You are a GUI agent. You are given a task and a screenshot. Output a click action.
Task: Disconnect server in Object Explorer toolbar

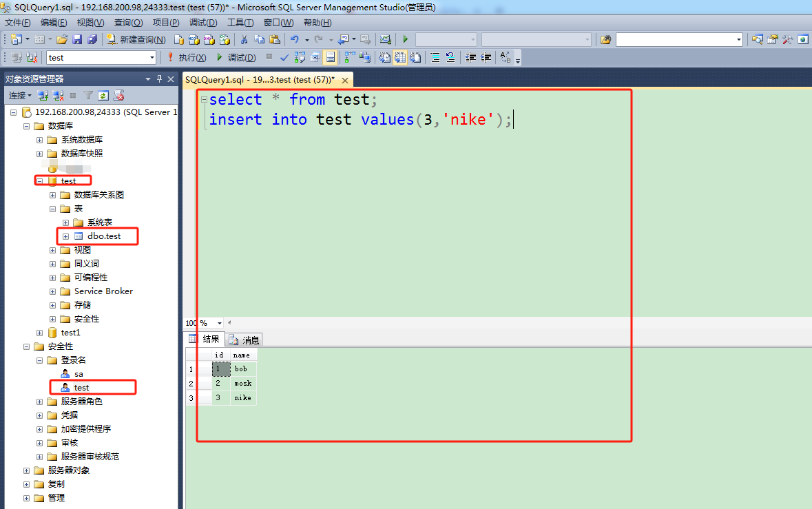(x=58, y=95)
